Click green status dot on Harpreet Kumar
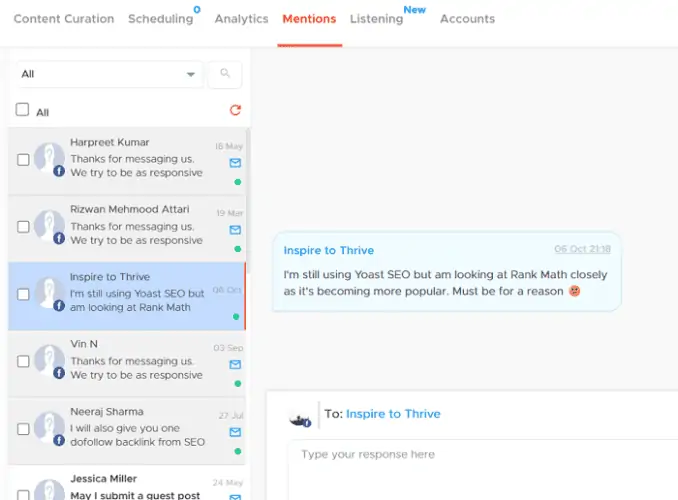Image resolution: width=678 pixels, height=500 pixels. tap(237, 182)
